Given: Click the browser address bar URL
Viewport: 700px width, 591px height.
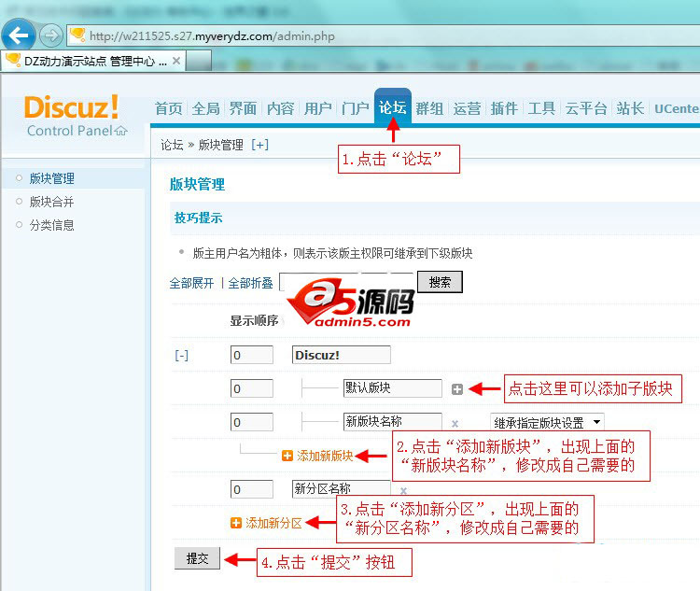Looking at the screenshot, I should click(x=212, y=35).
